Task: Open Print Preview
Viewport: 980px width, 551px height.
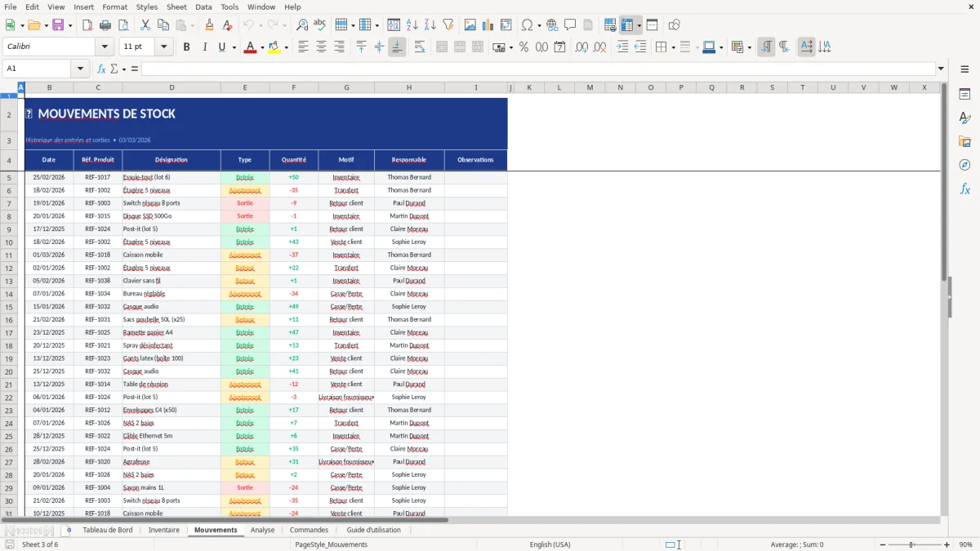Action: tap(123, 24)
